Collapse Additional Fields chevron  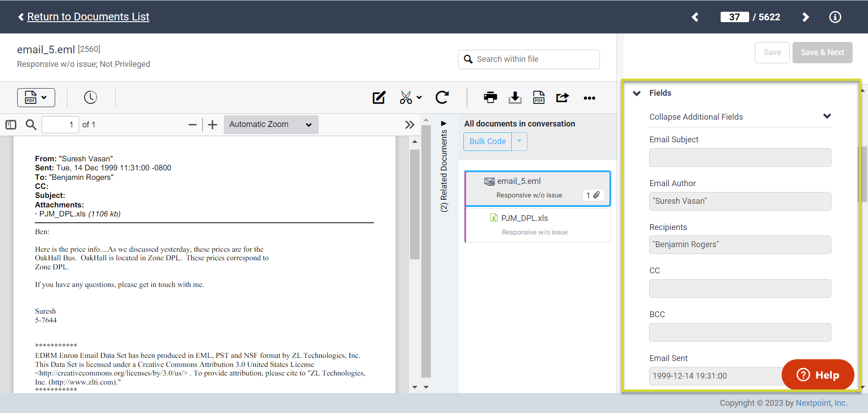point(827,117)
